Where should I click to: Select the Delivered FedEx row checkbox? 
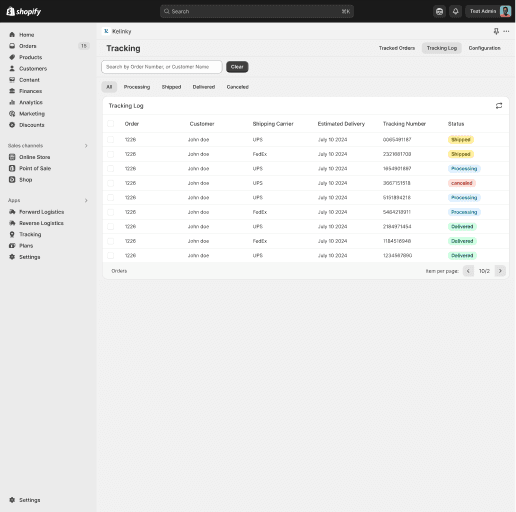click(111, 241)
